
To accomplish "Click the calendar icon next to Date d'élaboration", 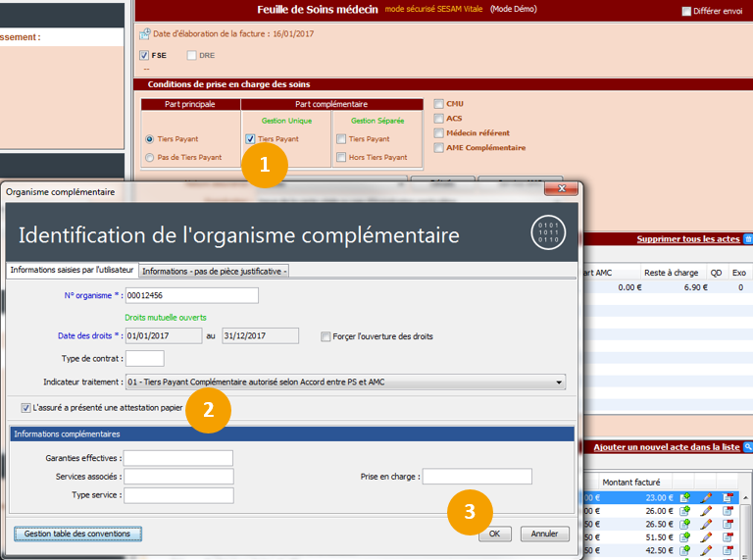I will [145, 34].
